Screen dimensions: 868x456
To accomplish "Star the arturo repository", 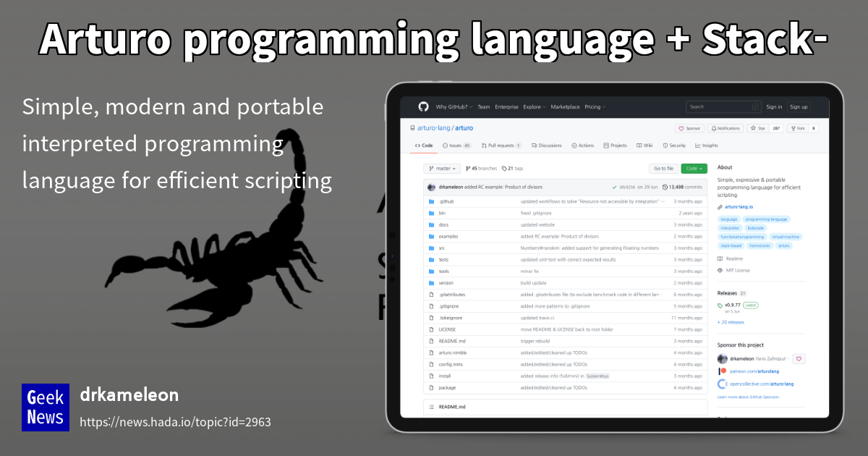I will coord(759,128).
